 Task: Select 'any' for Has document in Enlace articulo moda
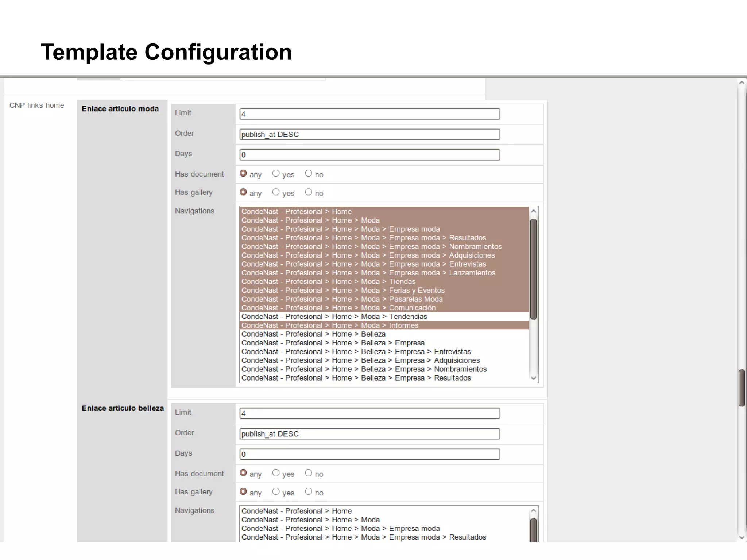click(x=243, y=174)
